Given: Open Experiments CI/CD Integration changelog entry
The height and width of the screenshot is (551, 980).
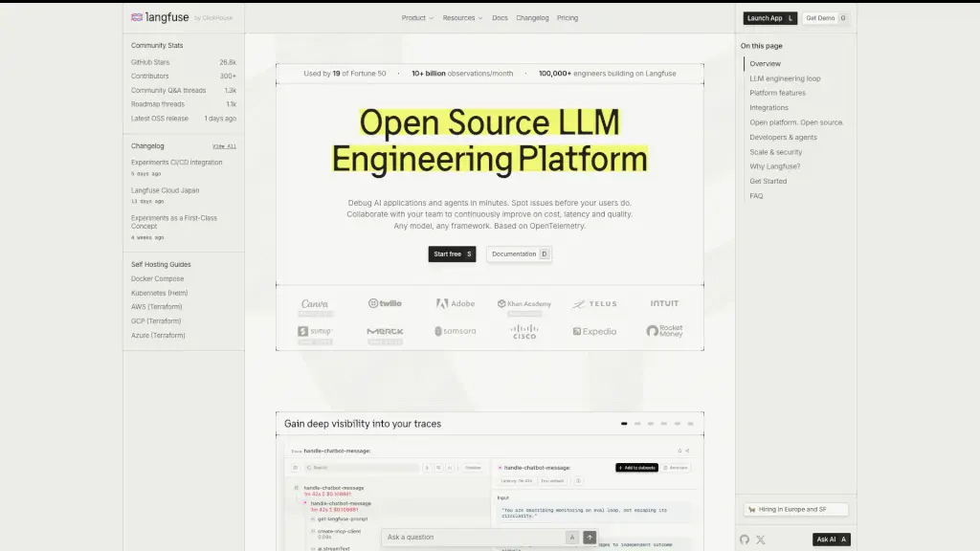Looking at the screenshot, I should coord(177,163).
